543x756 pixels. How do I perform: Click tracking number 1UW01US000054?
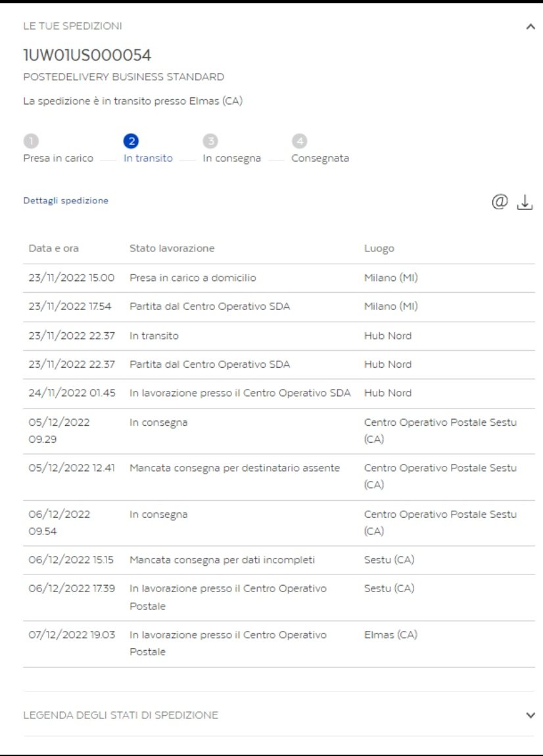(87, 55)
